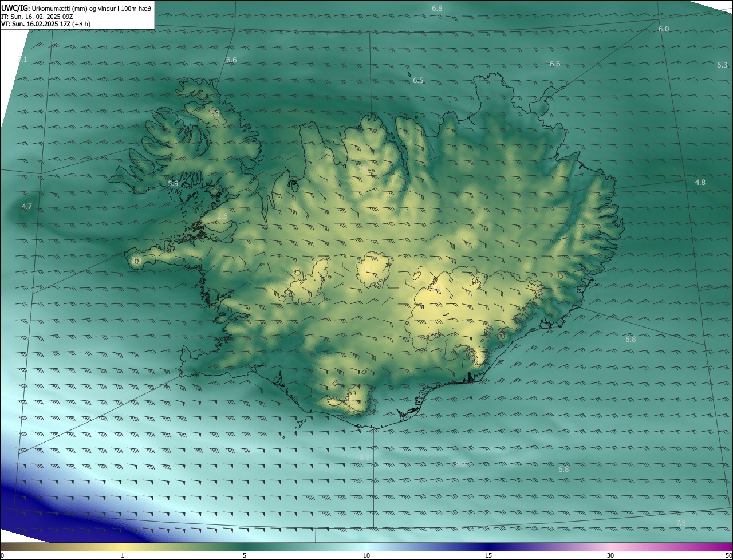
Task: Click the 30 tick on color scale
Action: pos(610,555)
